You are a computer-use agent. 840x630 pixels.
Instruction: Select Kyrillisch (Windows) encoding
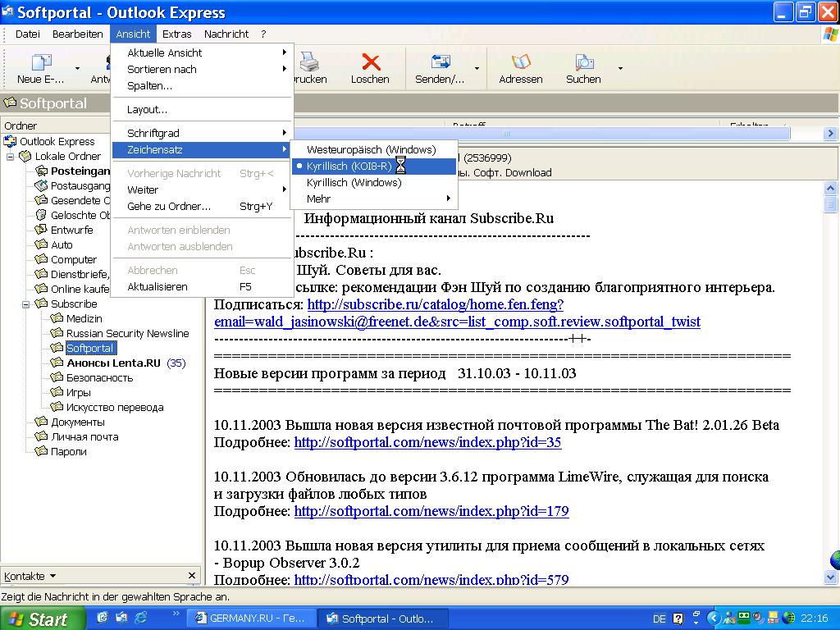click(x=374, y=183)
